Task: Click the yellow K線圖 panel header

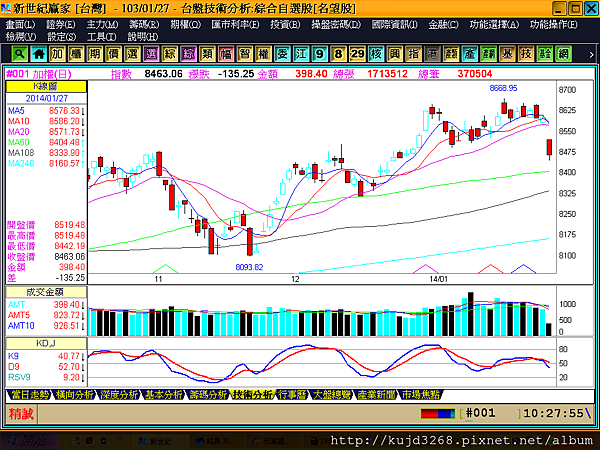Action: pos(46,86)
